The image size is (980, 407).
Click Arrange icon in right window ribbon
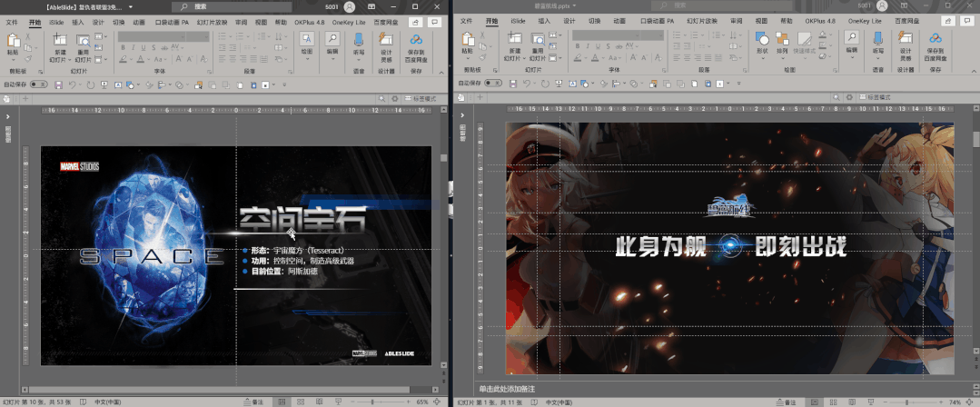click(782, 39)
